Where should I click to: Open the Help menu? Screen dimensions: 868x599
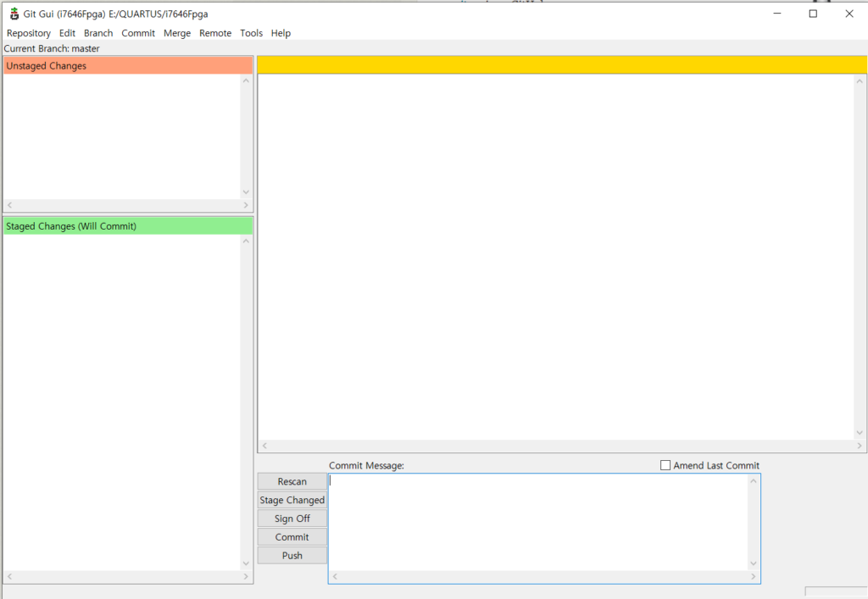(281, 33)
